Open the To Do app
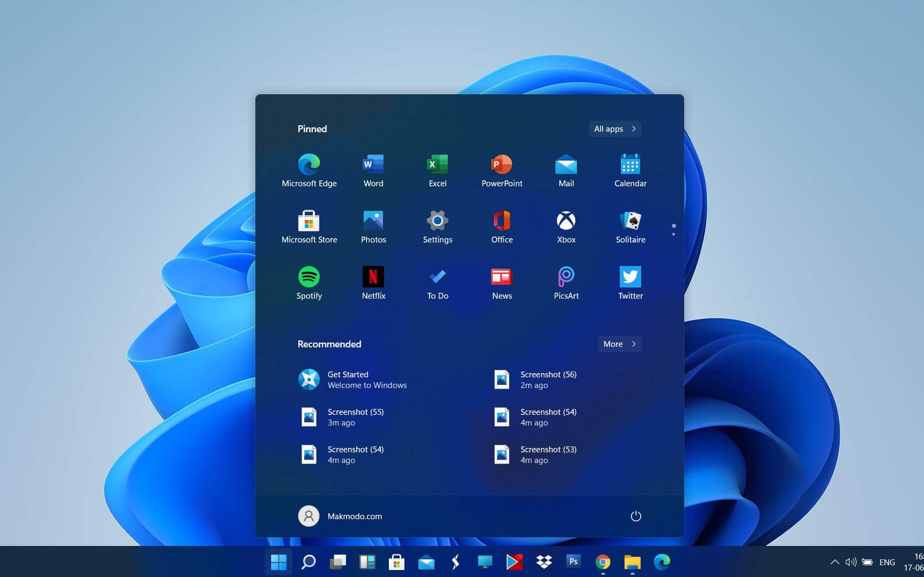The image size is (924, 577). 438,283
